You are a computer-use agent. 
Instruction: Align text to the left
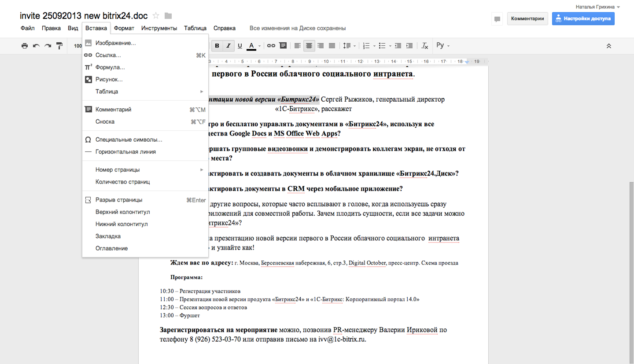point(298,46)
